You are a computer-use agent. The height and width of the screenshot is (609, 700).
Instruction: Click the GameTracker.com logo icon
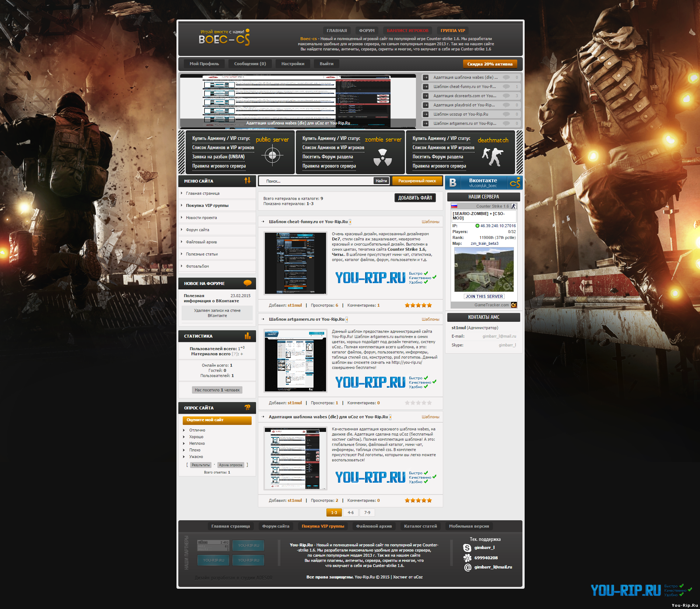click(514, 305)
